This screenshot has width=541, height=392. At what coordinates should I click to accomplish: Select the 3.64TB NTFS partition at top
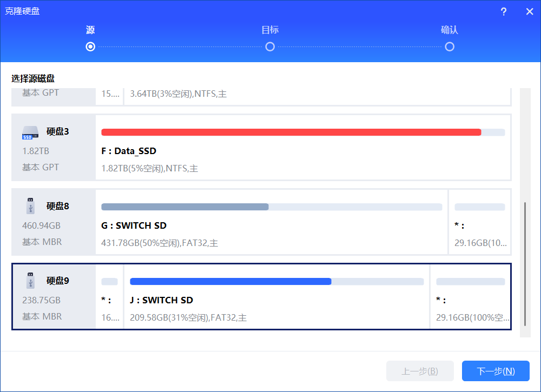[317, 95]
